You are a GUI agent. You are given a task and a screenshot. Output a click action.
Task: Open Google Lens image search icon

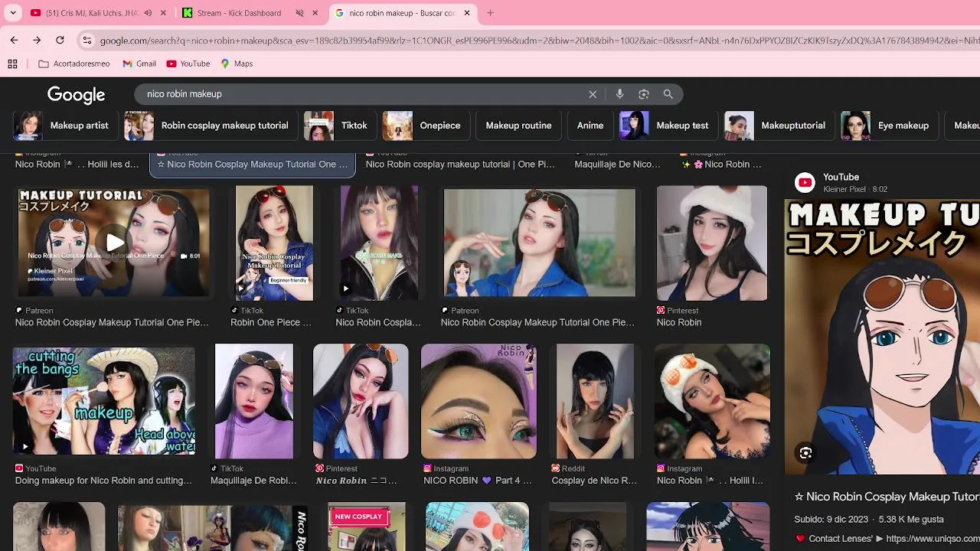644,94
